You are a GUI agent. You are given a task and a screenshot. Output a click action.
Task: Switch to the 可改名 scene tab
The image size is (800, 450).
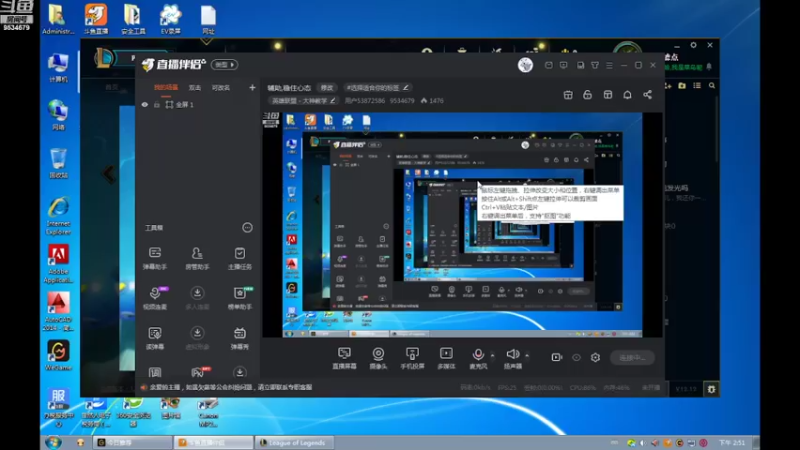tap(221, 88)
